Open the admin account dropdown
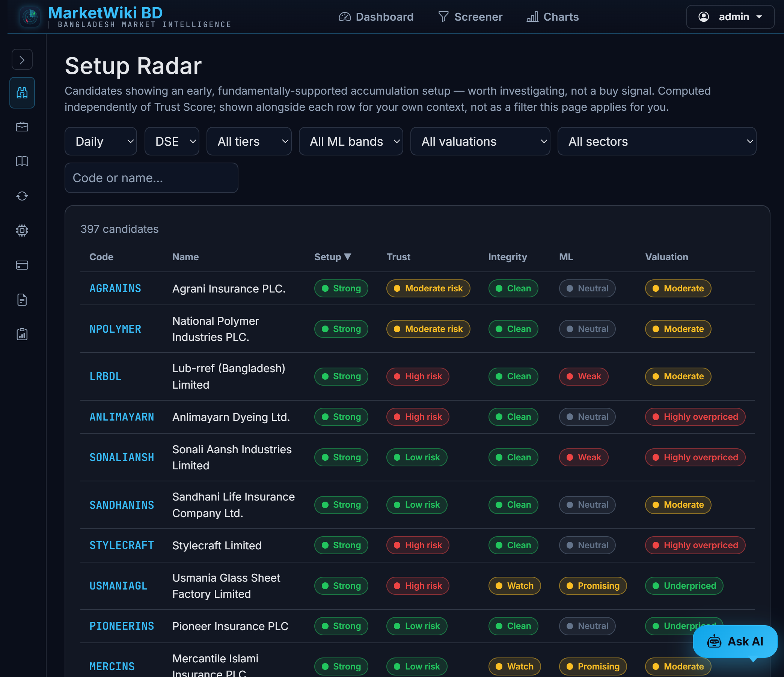 [730, 17]
